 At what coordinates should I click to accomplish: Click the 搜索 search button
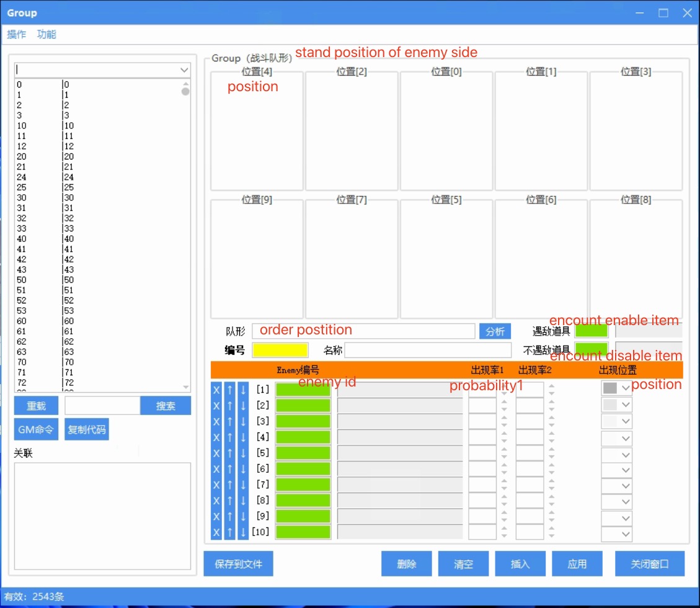166,406
